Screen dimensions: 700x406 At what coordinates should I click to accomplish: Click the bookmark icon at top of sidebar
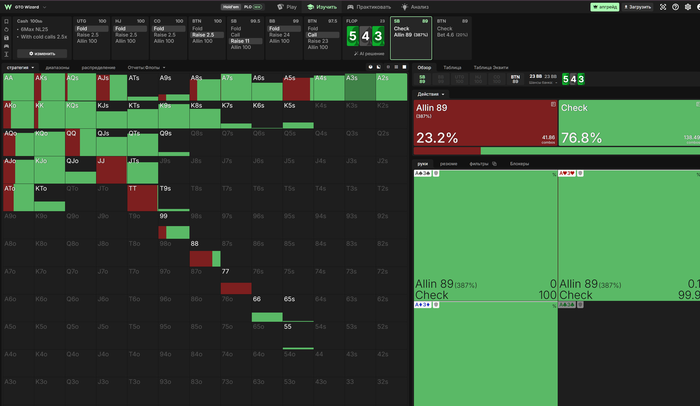[6, 21]
